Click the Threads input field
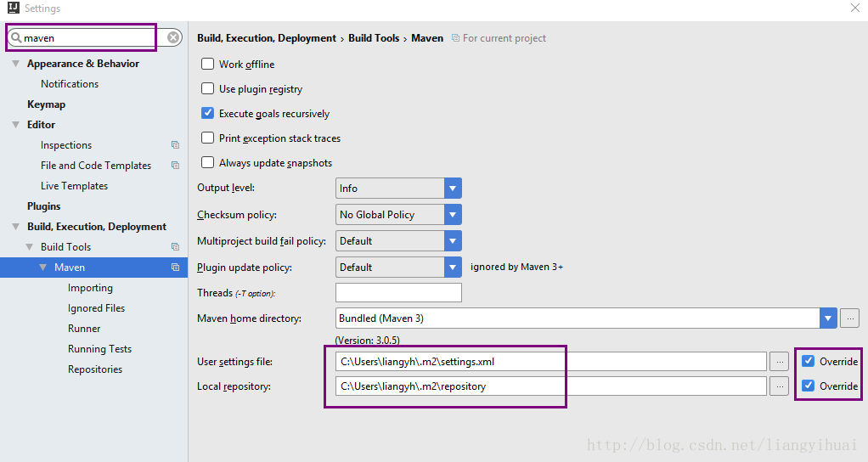The height and width of the screenshot is (462, 868). point(398,293)
